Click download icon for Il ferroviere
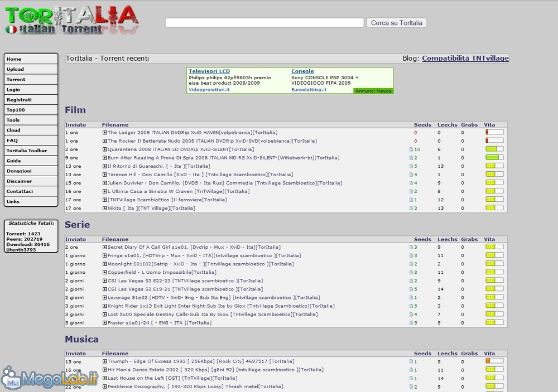Viewport: 558px width, 392px height. (x=411, y=200)
